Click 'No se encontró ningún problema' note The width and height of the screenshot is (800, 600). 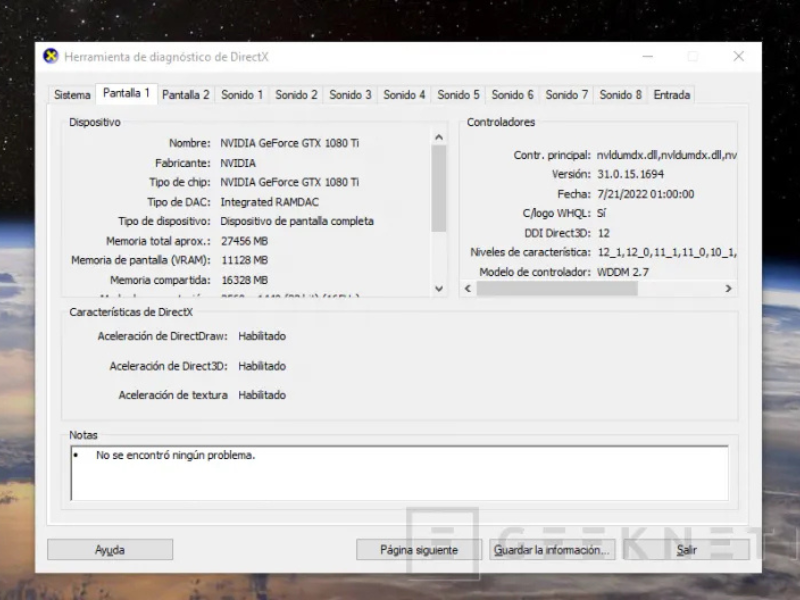point(176,455)
